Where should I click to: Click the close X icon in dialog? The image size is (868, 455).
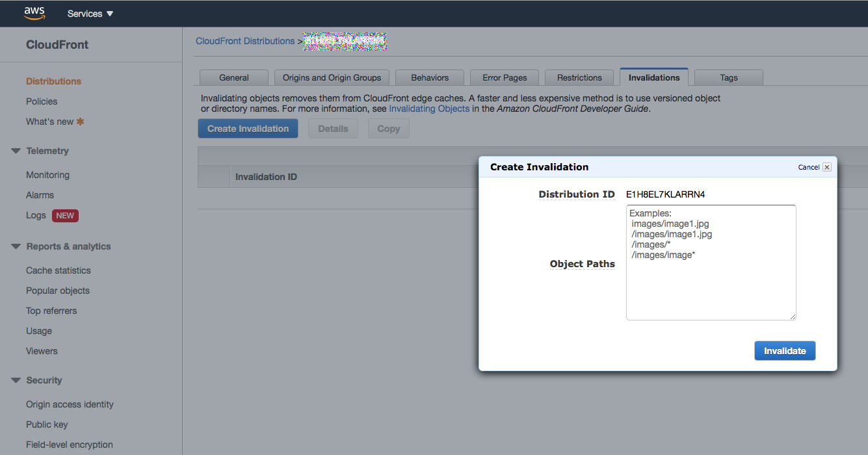tap(827, 167)
